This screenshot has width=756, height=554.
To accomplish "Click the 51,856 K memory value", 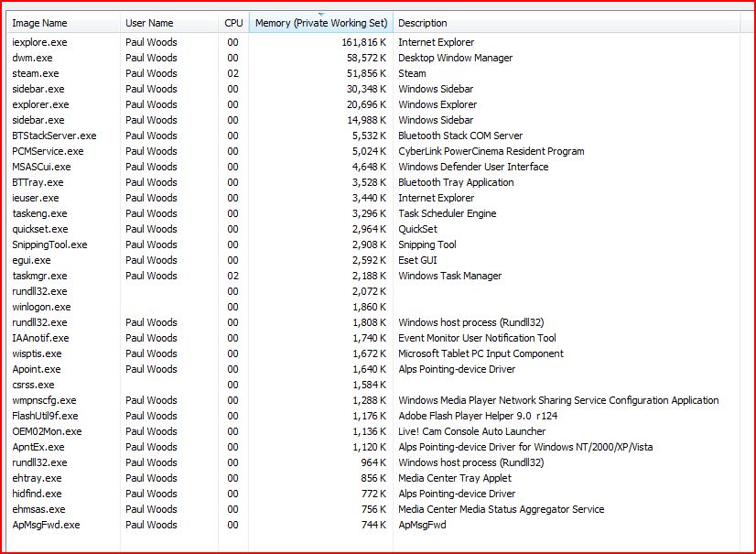I will point(367,73).
